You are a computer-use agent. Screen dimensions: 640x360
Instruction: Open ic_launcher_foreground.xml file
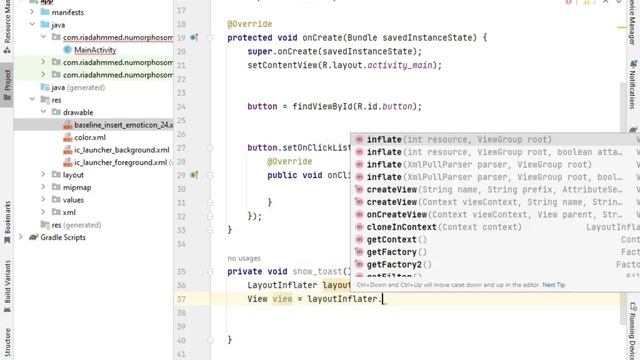[x=120, y=162]
